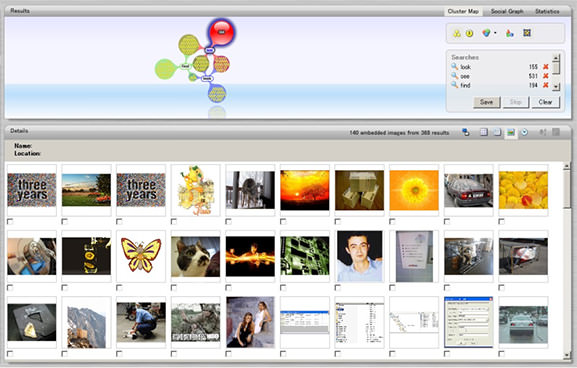Image resolution: width=577 pixels, height=368 pixels.
Task: Remove the 'look' search with red X
Action: pos(546,67)
